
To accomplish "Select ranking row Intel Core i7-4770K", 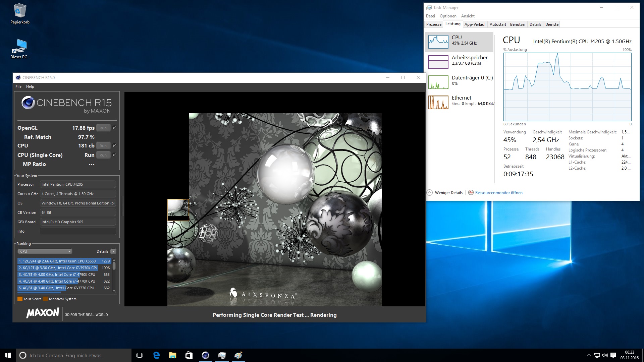I will (x=64, y=281).
